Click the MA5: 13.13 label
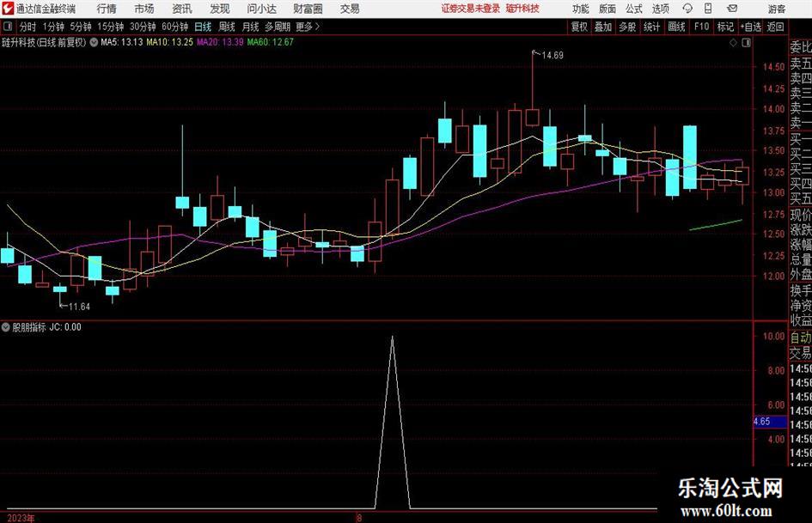The image size is (812, 523). (x=122, y=42)
